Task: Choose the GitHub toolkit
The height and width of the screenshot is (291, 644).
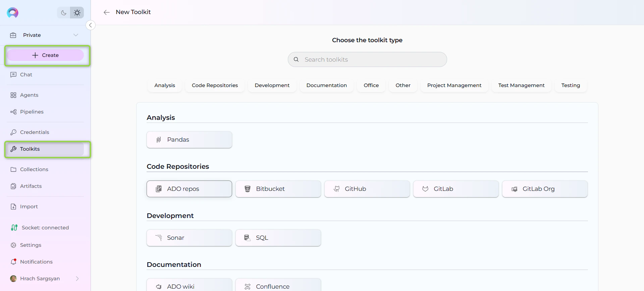Action: pos(367,189)
